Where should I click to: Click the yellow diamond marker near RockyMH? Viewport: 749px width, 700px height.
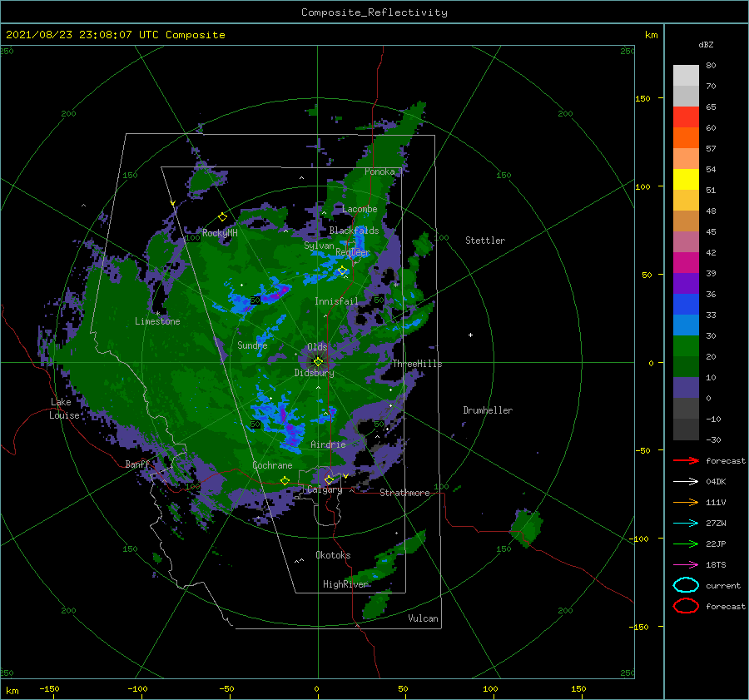[x=222, y=217]
